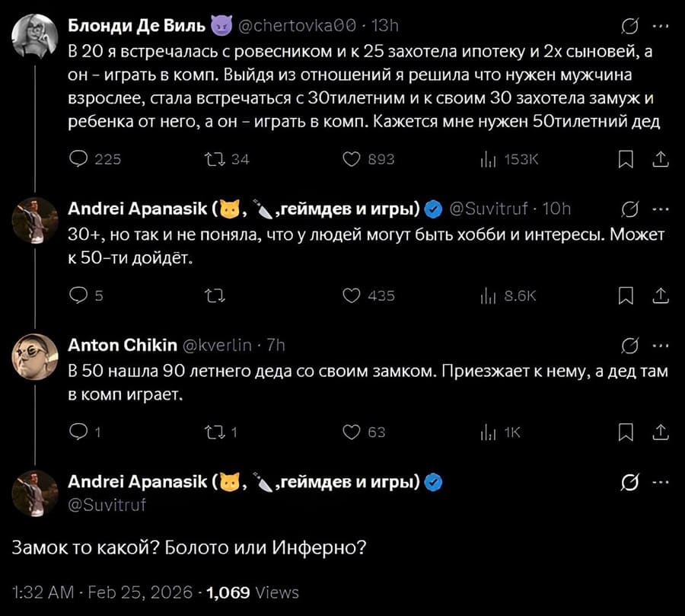This screenshot has height=616, width=685.
Task: Open more options on the bottom Andrei reply
Action: (659, 481)
